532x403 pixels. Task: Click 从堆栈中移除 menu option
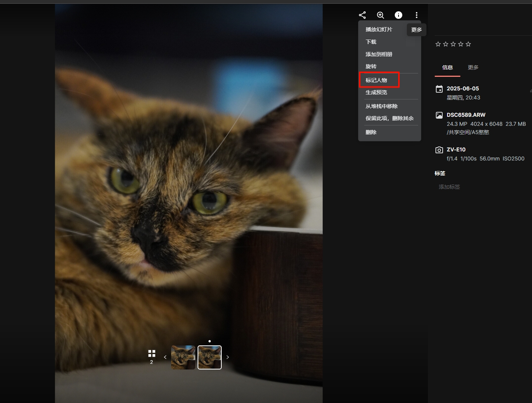[382, 106]
